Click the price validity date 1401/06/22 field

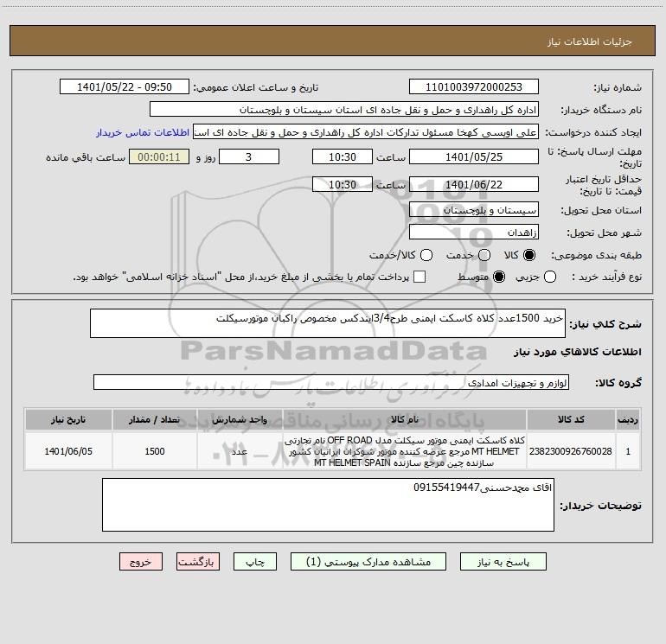click(x=474, y=184)
